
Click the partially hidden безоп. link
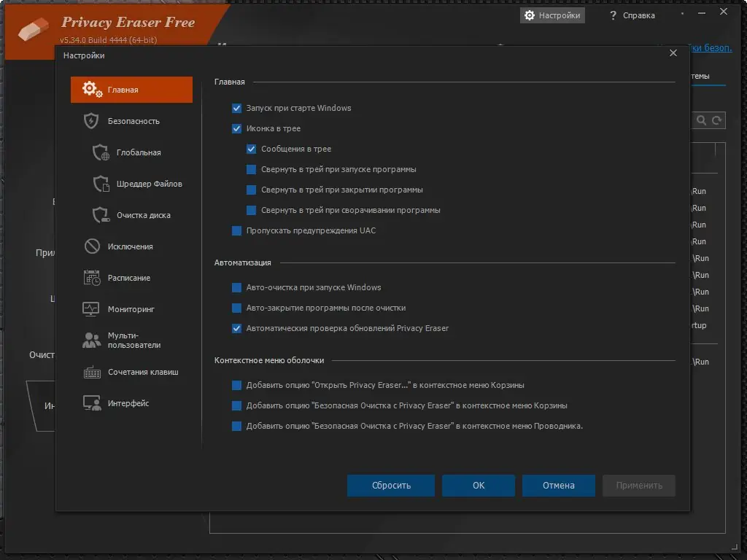point(711,47)
